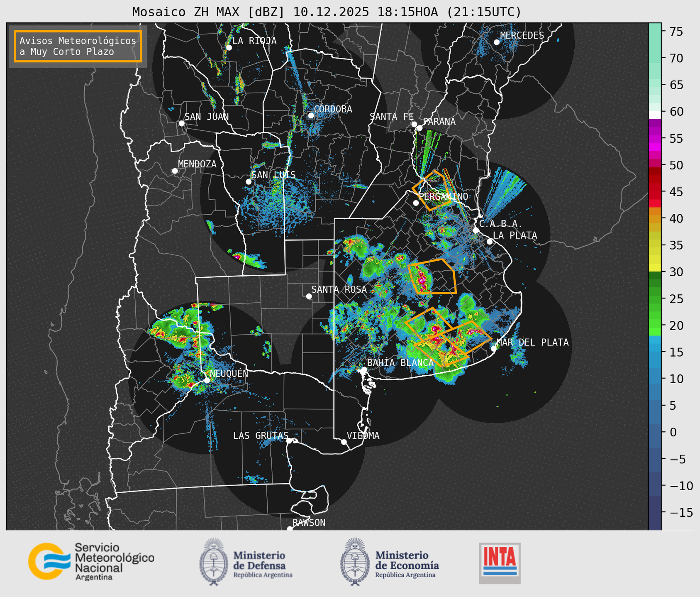Click the 0 tick label on the scale

[x=673, y=432]
